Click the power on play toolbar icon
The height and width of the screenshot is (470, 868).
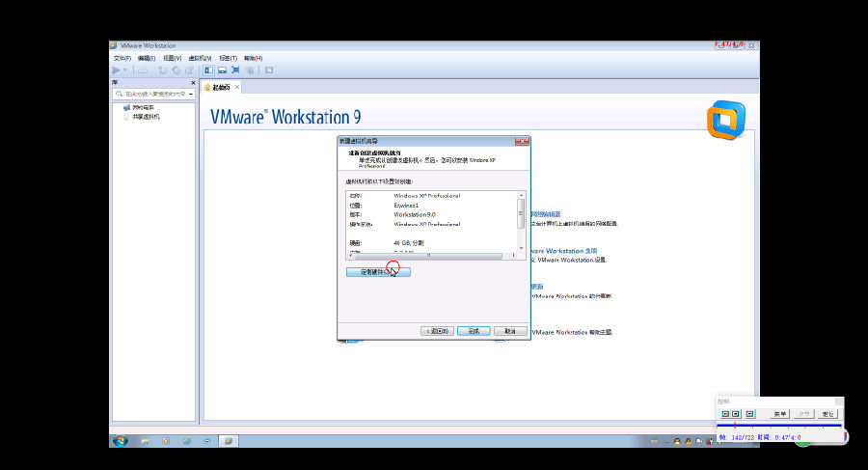[x=116, y=70]
